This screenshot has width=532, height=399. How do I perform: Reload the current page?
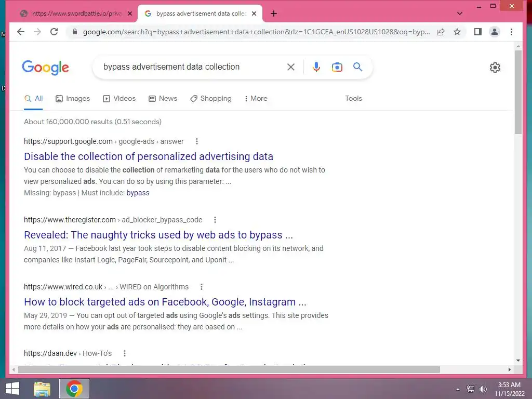54,32
